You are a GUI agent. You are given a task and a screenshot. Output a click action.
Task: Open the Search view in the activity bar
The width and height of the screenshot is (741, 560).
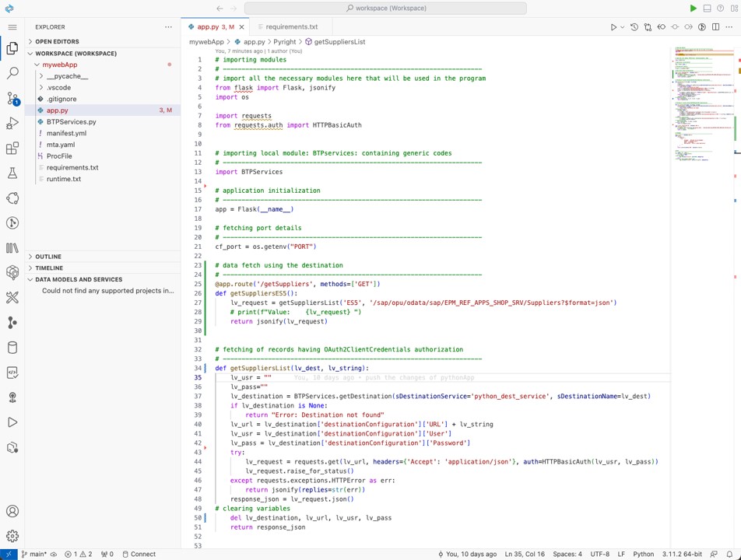tap(12, 72)
